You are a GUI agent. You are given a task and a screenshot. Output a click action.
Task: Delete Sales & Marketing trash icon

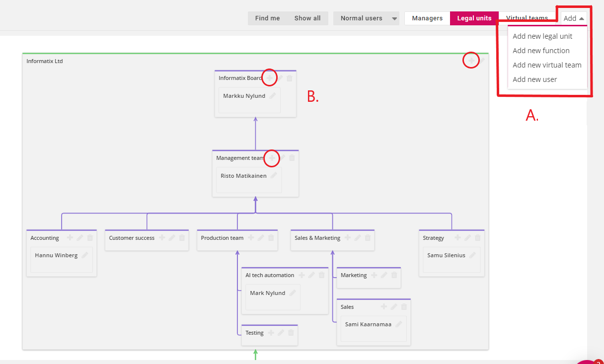368,238
